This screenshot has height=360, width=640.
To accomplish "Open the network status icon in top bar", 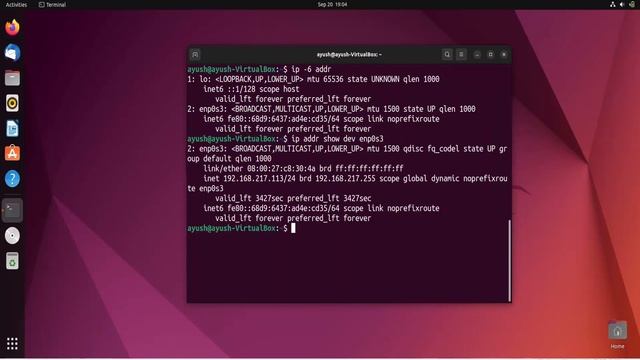I will point(613,4).
